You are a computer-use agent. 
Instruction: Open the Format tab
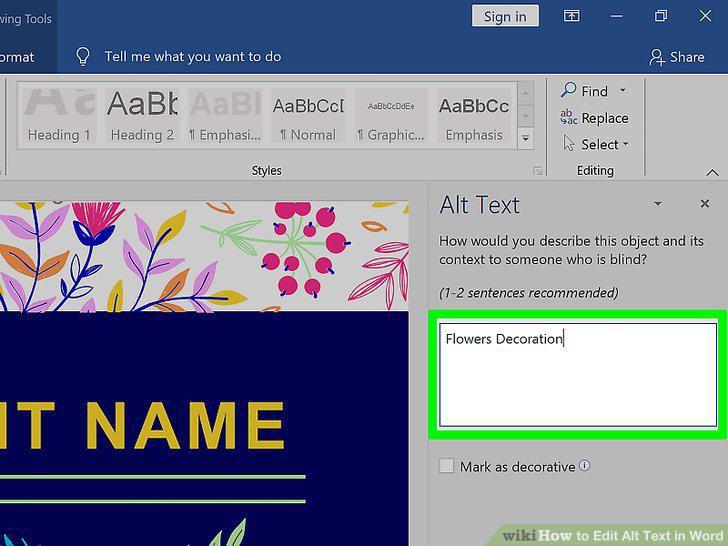click(17, 57)
